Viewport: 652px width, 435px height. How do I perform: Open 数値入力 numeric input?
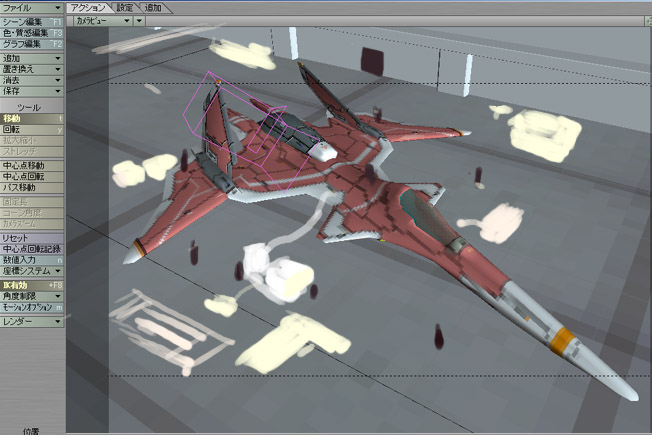32,260
